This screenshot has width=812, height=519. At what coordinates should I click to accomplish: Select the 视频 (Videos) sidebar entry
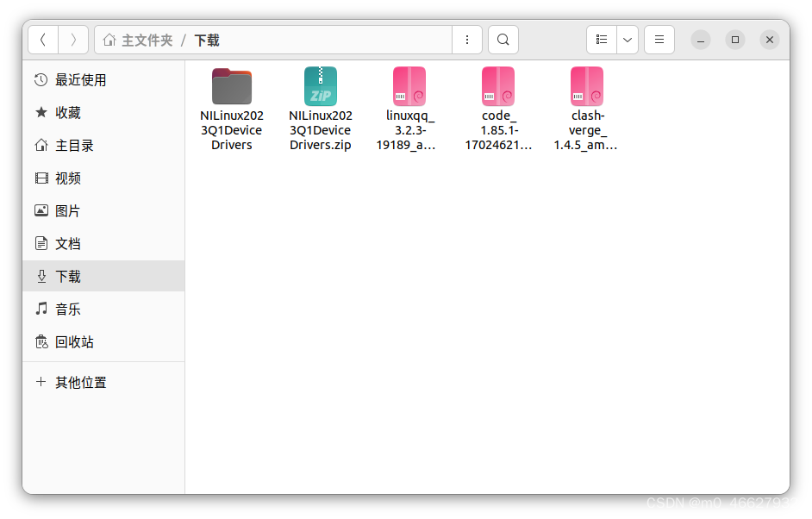41,178
